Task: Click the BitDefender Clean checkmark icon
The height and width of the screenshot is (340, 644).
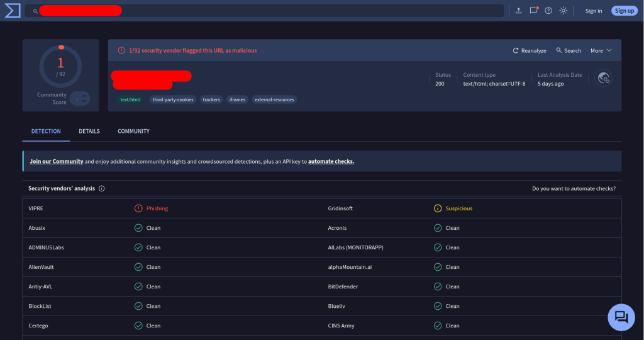Action: point(438,286)
